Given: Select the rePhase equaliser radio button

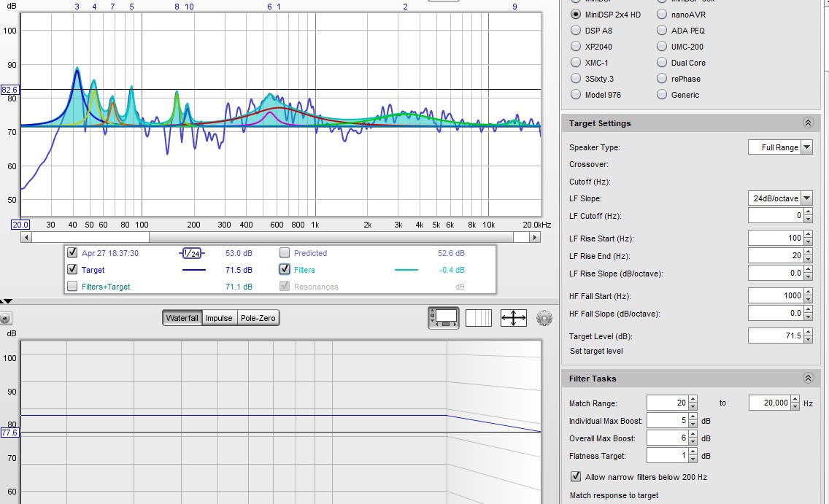Looking at the screenshot, I should (x=661, y=79).
